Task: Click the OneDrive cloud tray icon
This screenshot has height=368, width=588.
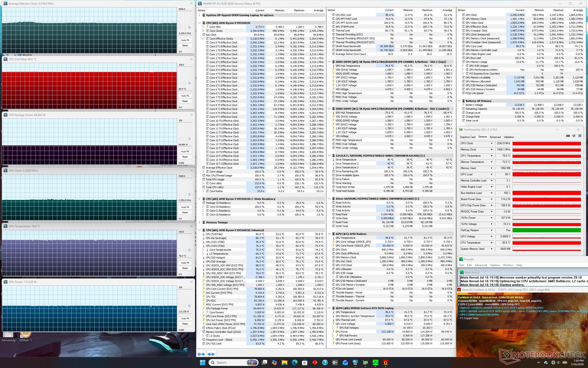Action: point(546,362)
